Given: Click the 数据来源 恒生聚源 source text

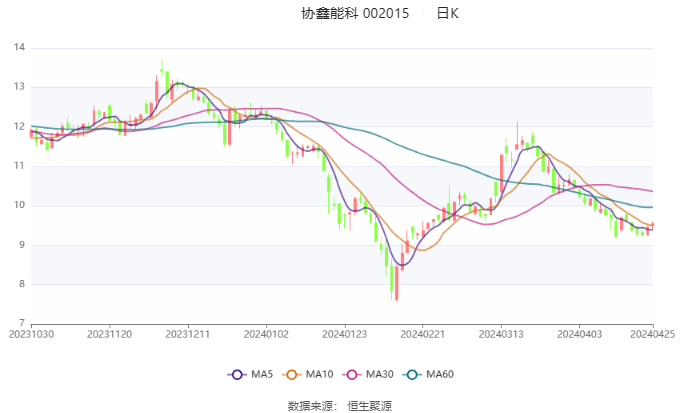Looking at the screenshot, I should tap(339, 406).
